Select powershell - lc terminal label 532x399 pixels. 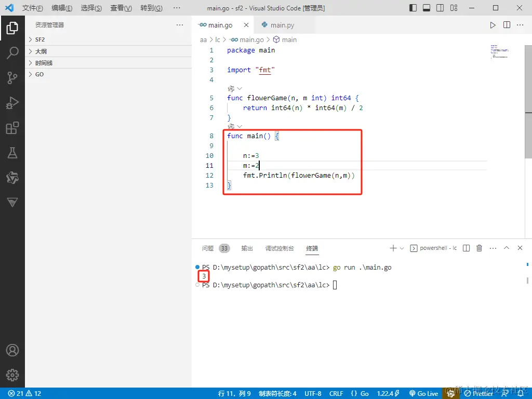[434, 248]
